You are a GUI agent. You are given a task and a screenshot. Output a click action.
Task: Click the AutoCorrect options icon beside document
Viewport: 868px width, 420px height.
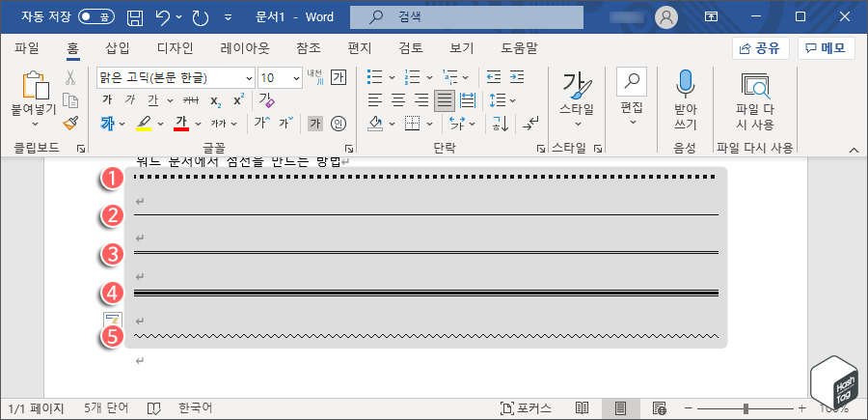click(x=113, y=321)
